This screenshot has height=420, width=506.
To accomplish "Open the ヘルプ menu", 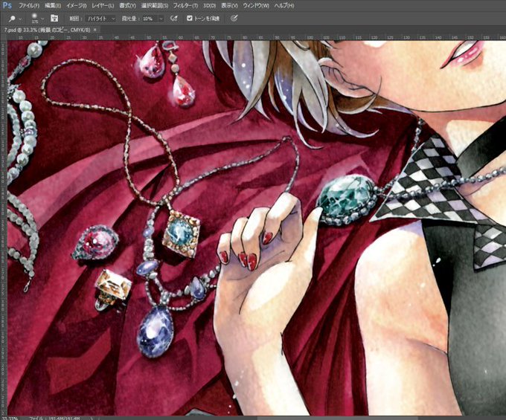I will [284, 6].
